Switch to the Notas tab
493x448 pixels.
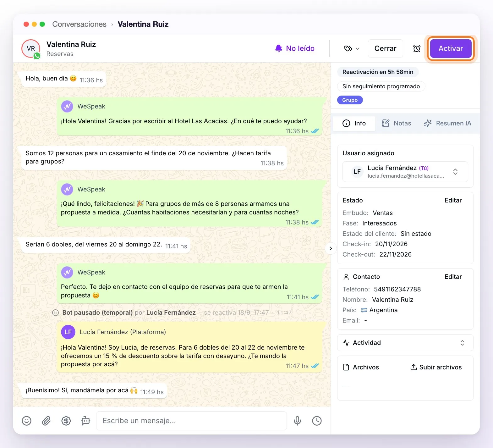[396, 123]
